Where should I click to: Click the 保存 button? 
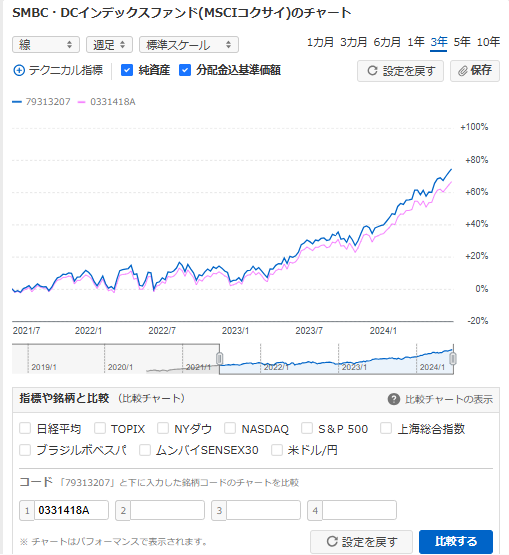[x=475, y=71]
